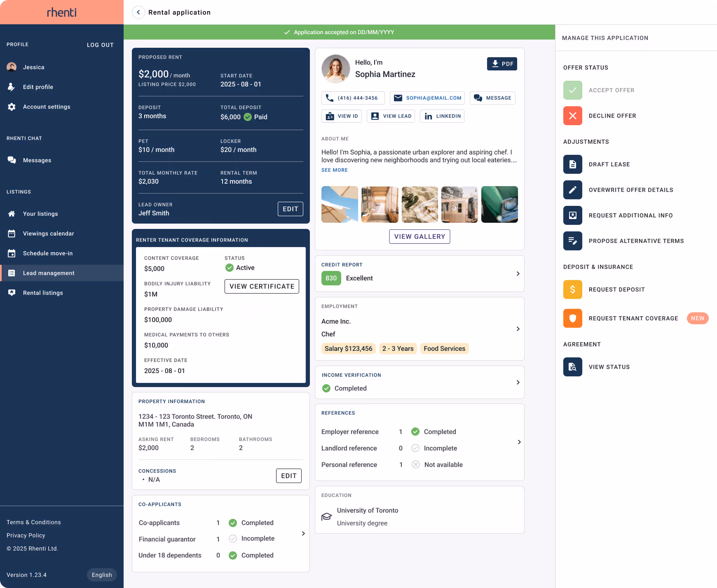717x588 pixels.
Task: Click the Account settings gear icon
Action: coord(12,107)
